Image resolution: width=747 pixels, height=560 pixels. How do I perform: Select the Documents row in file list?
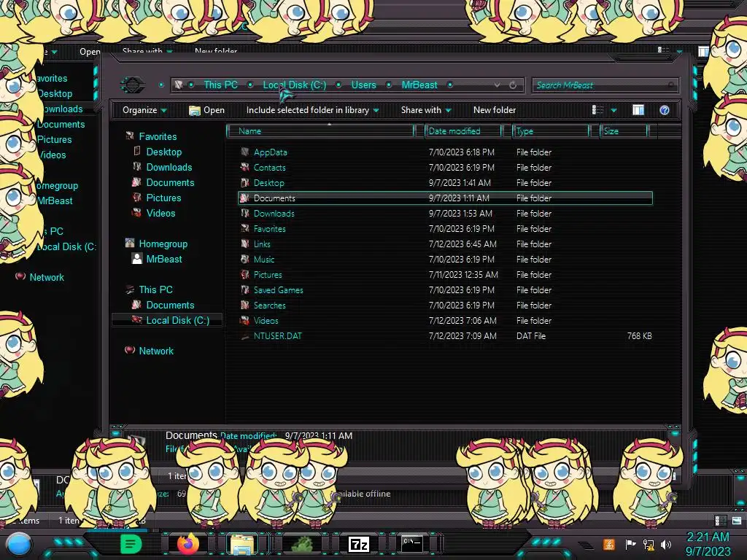point(445,198)
